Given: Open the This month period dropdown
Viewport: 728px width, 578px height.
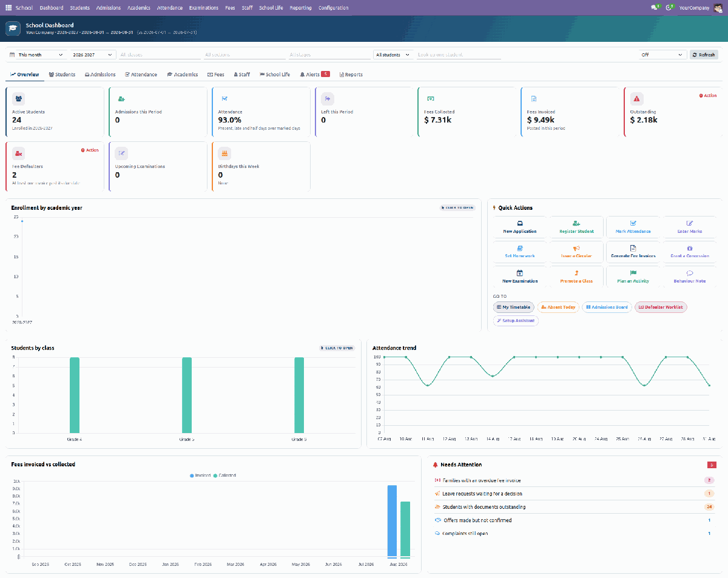Looking at the screenshot, I should click(x=41, y=55).
